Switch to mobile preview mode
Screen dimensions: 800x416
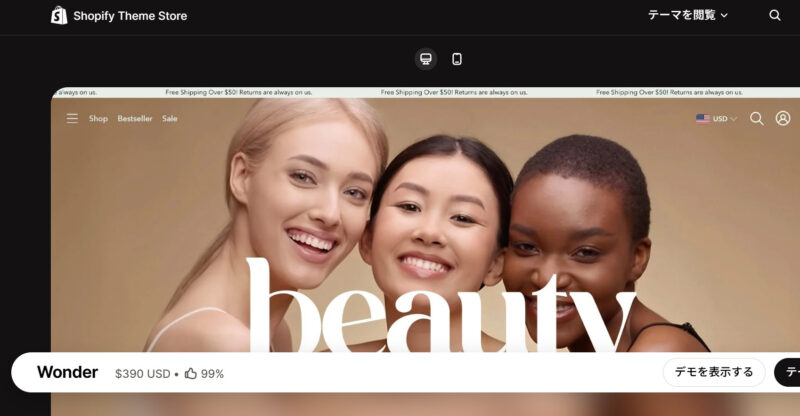coord(457,59)
